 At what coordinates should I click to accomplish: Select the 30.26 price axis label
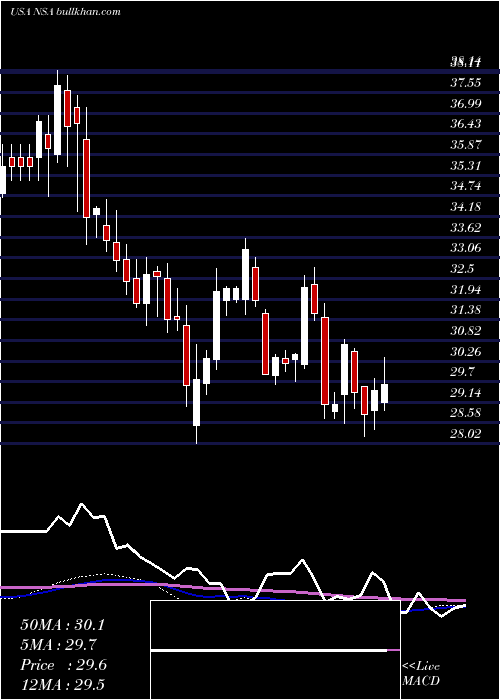pos(465,352)
